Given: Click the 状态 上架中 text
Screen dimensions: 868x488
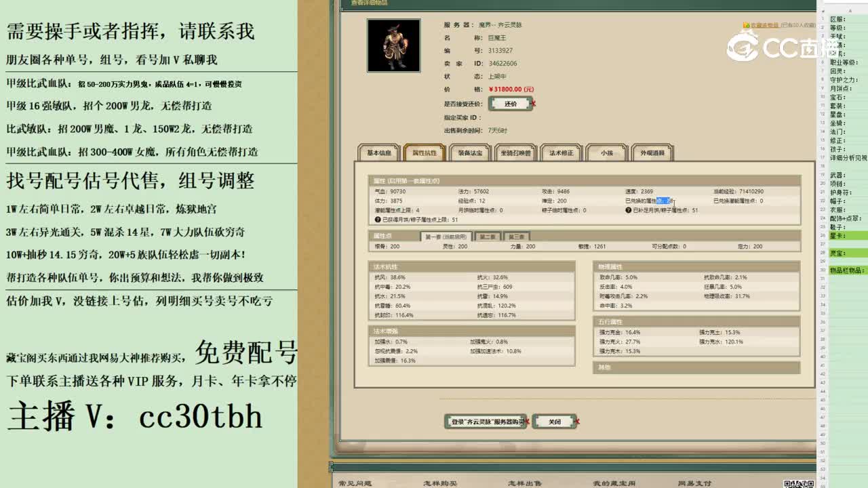Looking at the screenshot, I should (x=497, y=77).
